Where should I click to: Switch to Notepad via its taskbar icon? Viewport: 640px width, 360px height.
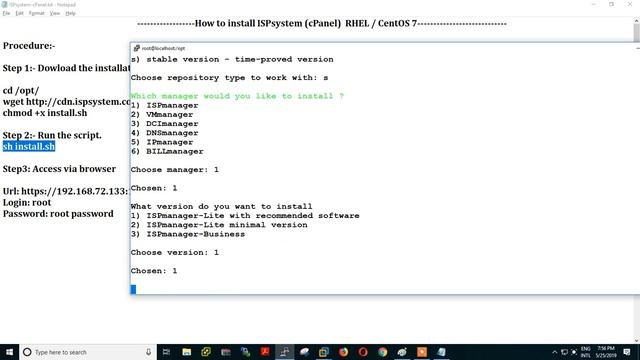click(x=441, y=352)
